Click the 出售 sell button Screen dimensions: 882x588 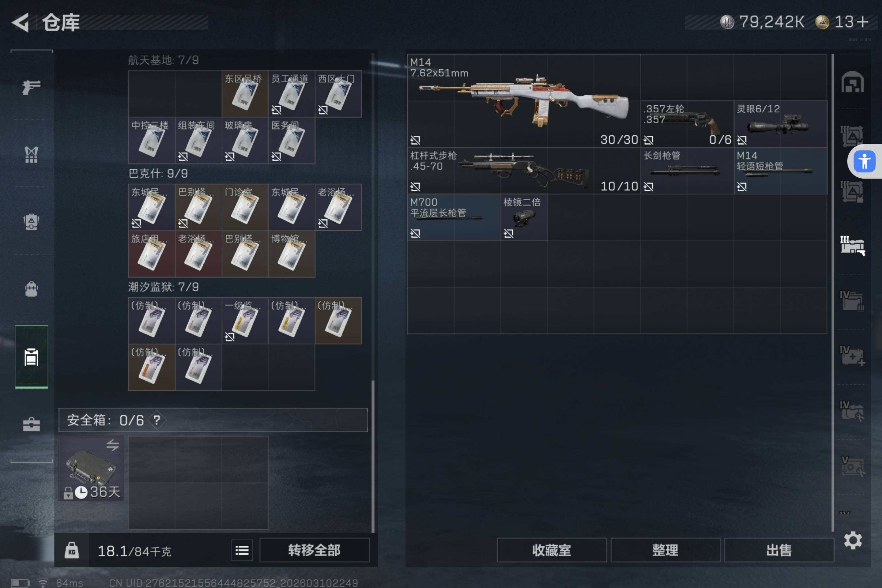click(x=779, y=550)
